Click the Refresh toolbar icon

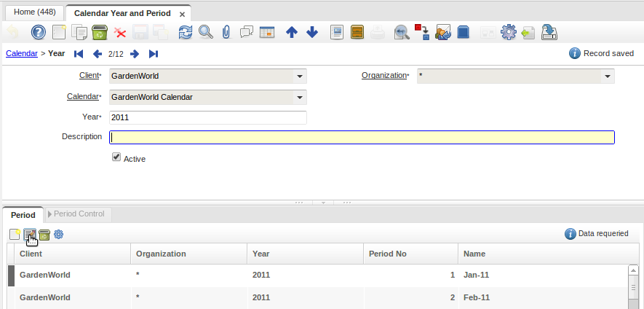click(186, 32)
